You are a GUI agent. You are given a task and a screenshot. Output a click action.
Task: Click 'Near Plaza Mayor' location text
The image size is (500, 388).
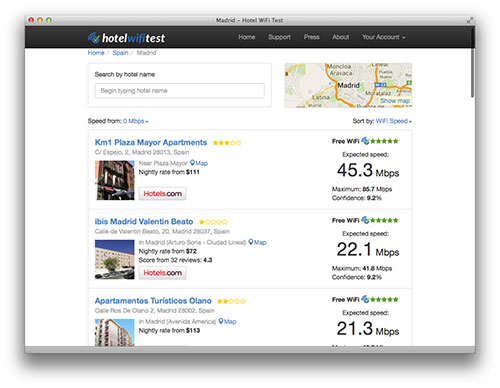163,163
